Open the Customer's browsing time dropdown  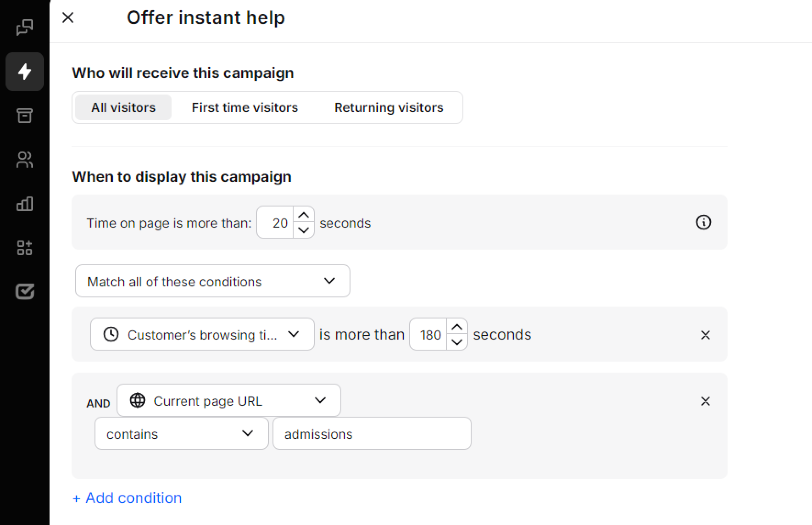click(x=202, y=335)
